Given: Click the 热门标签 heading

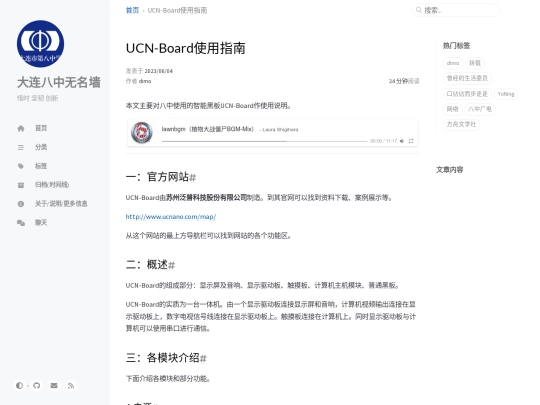Looking at the screenshot, I should (x=456, y=45).
